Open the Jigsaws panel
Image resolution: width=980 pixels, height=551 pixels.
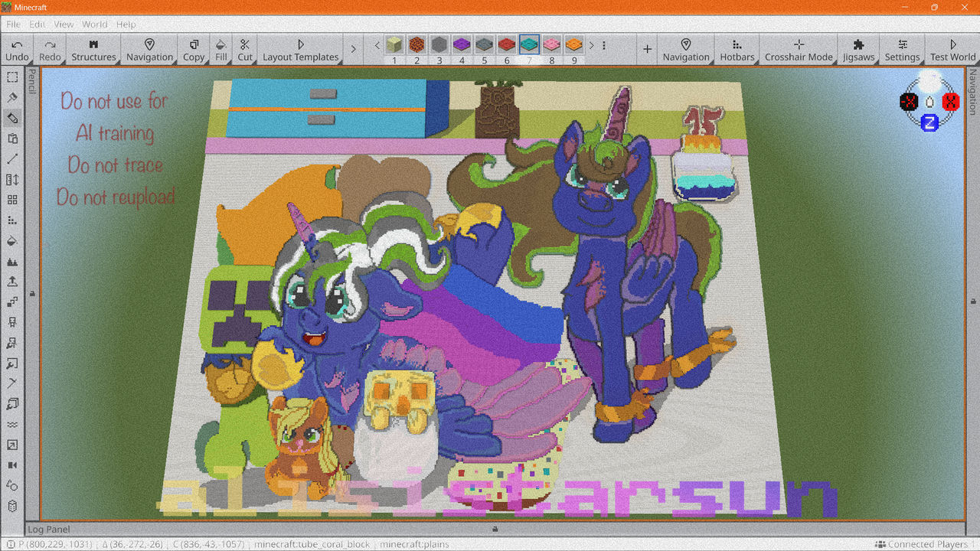pos(858,51)
